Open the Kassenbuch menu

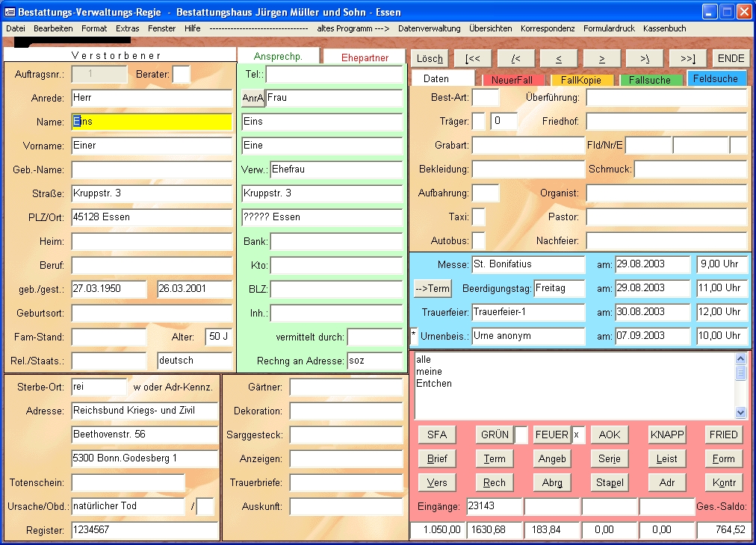pyautogui.click(x=664, y=28)
